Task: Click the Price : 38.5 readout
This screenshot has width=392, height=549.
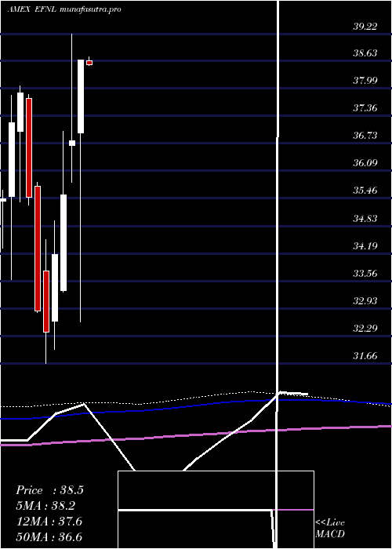Action: click(49, 490)
